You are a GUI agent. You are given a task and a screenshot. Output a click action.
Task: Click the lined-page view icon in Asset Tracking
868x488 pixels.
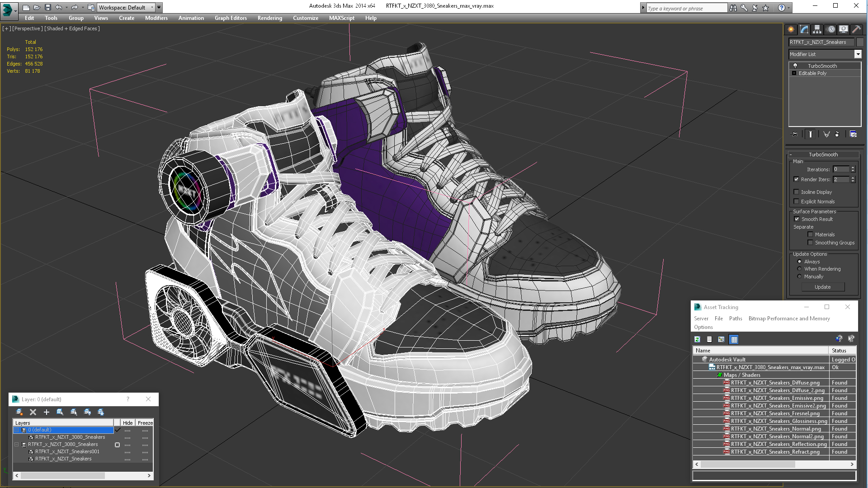(709, 339)
